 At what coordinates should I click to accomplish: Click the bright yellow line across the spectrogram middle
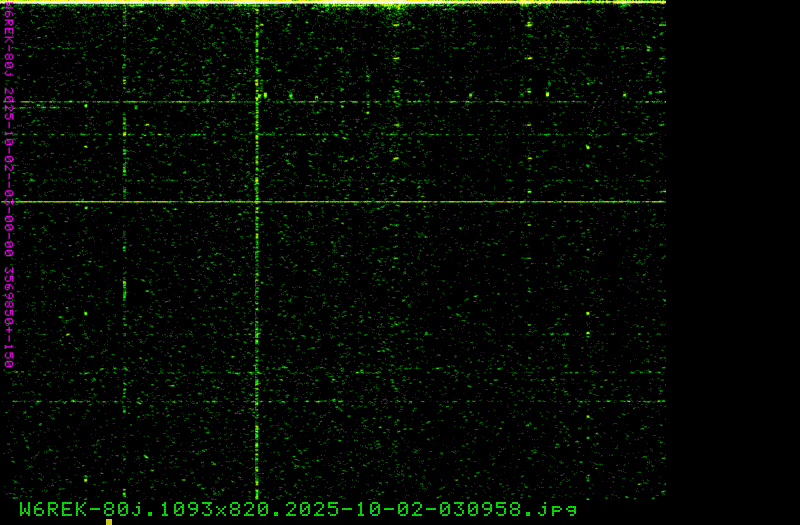[x=400, y=202]
